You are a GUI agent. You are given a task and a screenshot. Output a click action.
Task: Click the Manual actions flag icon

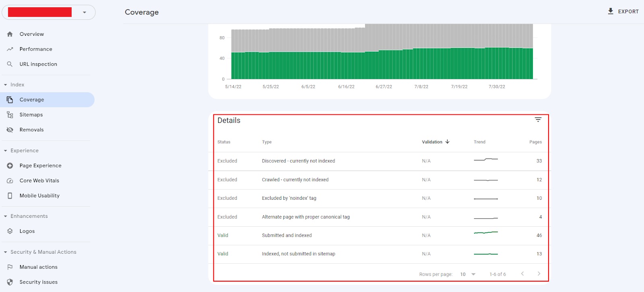[x=10, y=267]
